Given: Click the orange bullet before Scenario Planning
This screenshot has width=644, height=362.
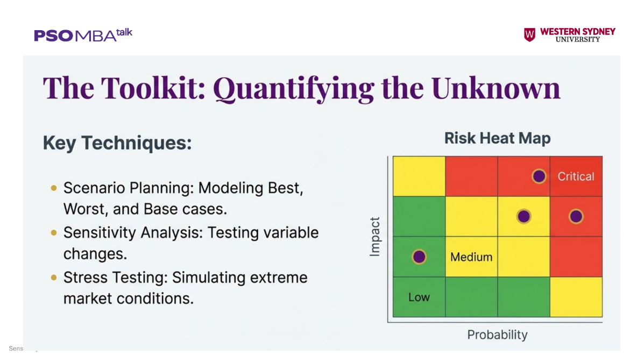Looking at the screenshot, I should coord(54,188).
